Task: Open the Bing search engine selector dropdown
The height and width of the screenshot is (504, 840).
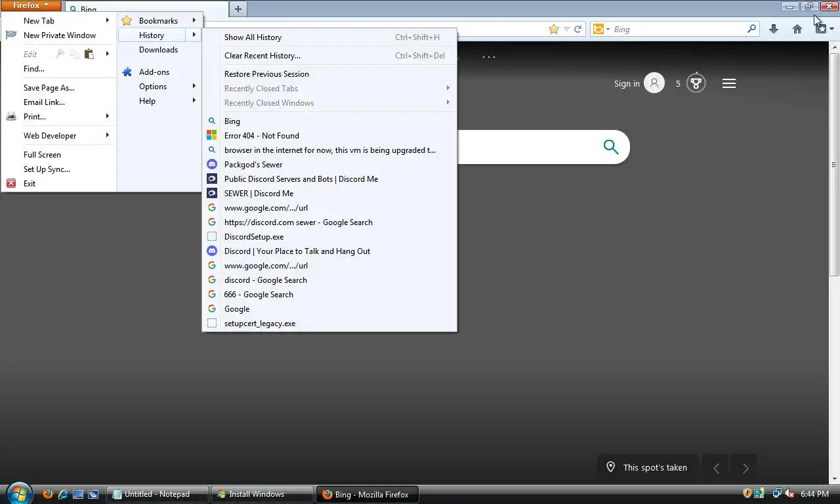Action: tap(601, 29)
